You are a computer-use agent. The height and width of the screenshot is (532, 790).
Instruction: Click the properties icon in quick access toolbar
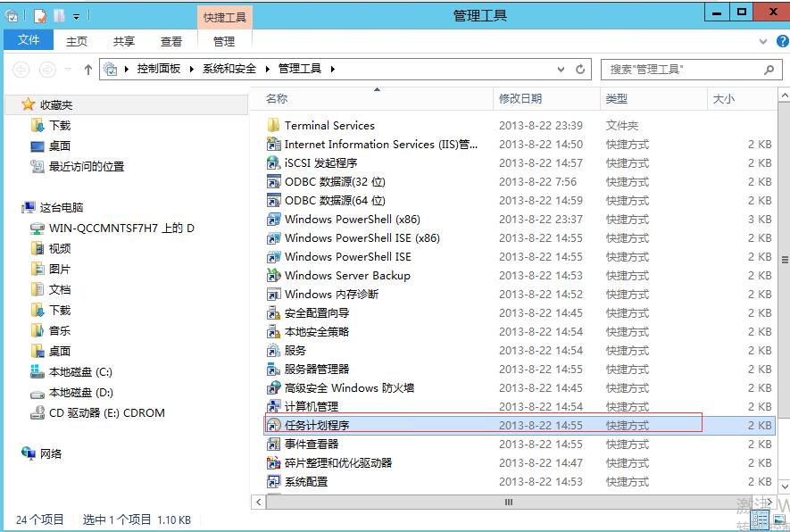(40, 16)
